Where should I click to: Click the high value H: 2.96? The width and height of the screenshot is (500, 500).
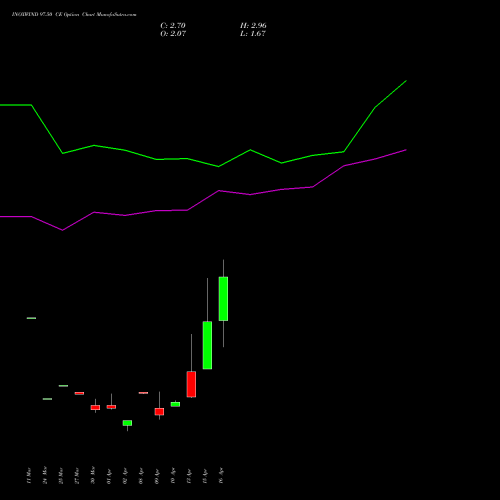(253, 26)
